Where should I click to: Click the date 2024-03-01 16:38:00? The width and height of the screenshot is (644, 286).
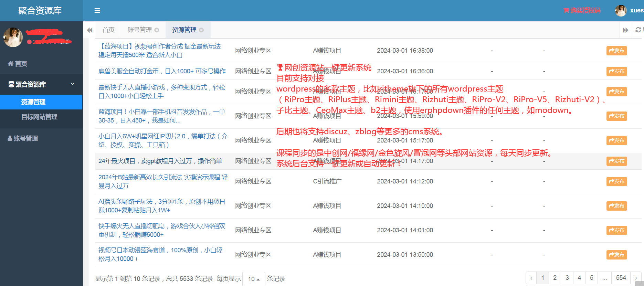(405, 51)
